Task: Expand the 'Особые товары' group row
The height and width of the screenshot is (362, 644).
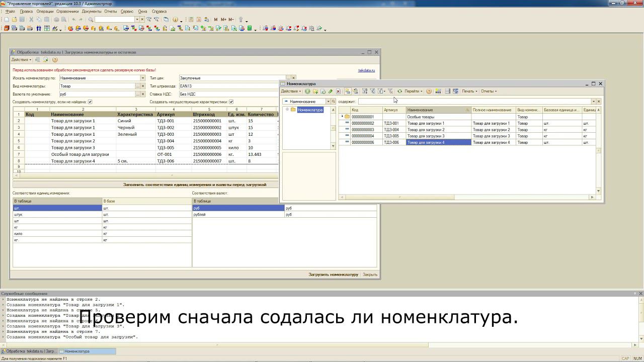Action: tap(342, 117)
